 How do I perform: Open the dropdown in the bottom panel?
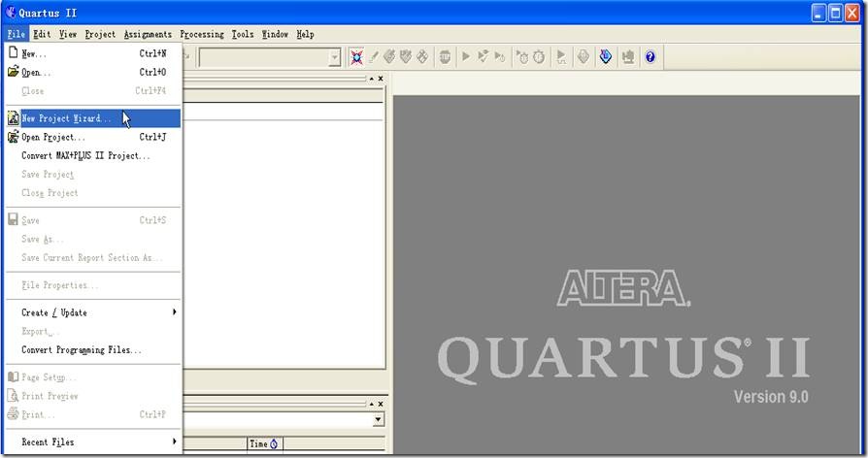click(379, 420)
